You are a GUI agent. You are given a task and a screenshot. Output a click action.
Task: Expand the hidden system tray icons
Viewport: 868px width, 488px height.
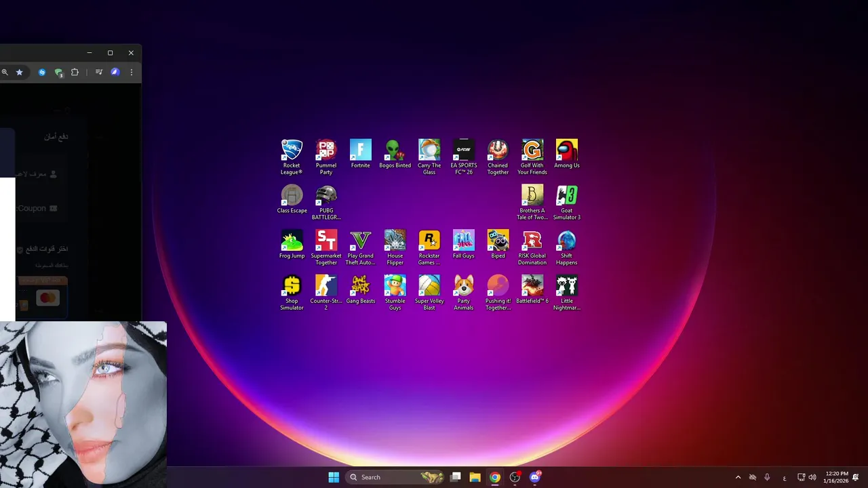738,477
